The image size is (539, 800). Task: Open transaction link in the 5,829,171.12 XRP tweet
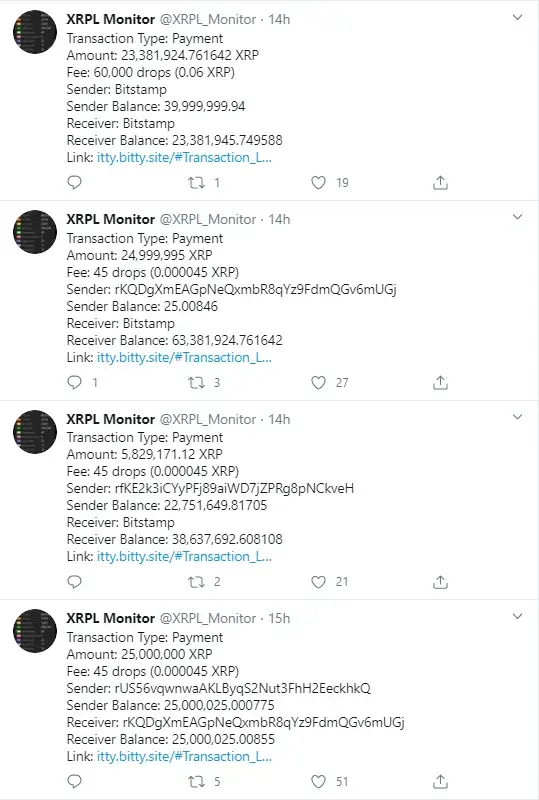tap(184, 556)
